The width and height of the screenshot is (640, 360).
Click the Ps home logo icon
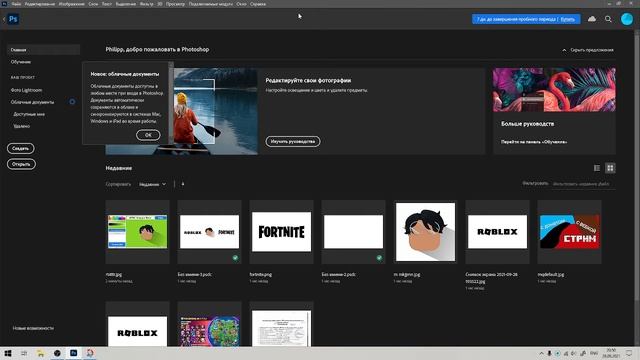point(13,19)
